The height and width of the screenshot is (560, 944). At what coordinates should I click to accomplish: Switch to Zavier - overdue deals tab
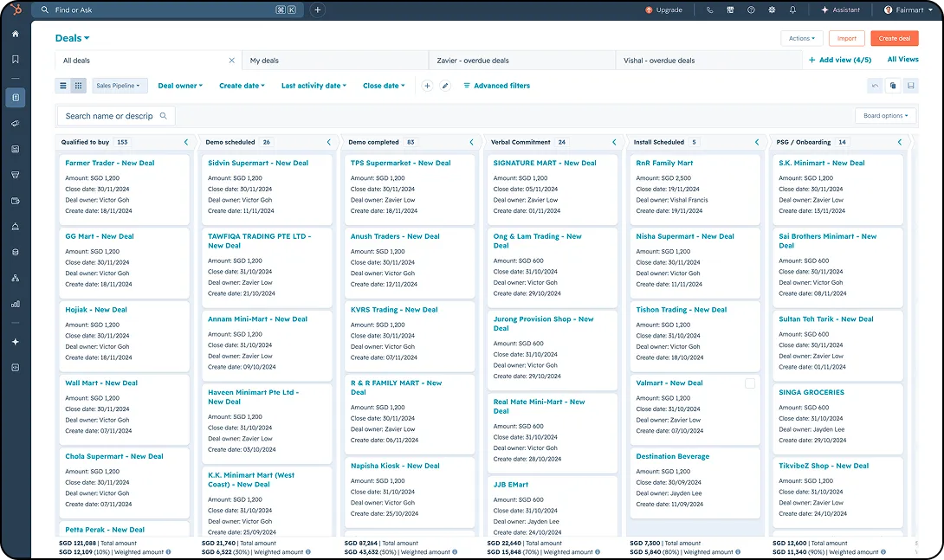[522, 60]
